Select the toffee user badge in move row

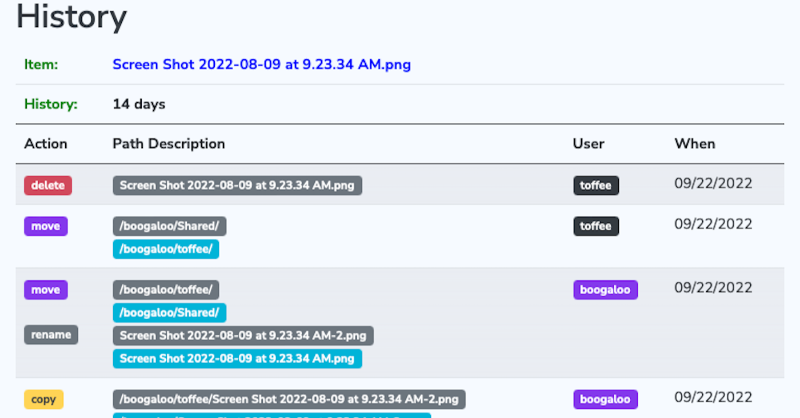click(596, 226)
